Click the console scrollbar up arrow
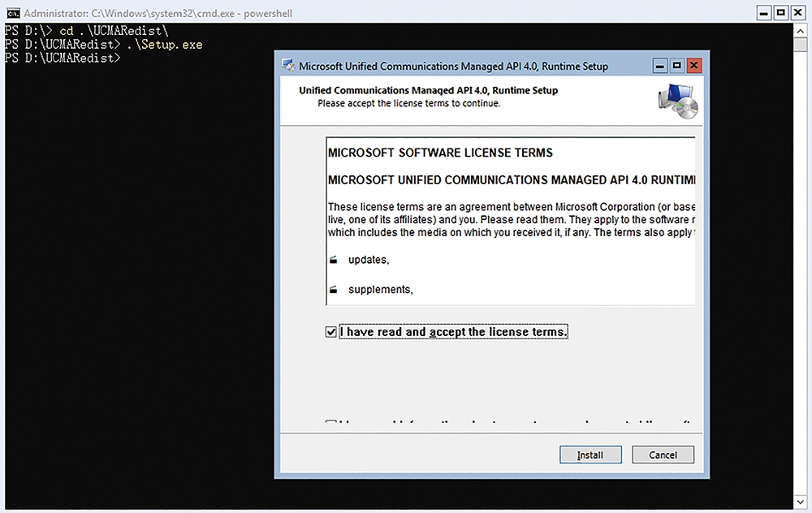Screen dimensions: 812x513 coord(800,31)
